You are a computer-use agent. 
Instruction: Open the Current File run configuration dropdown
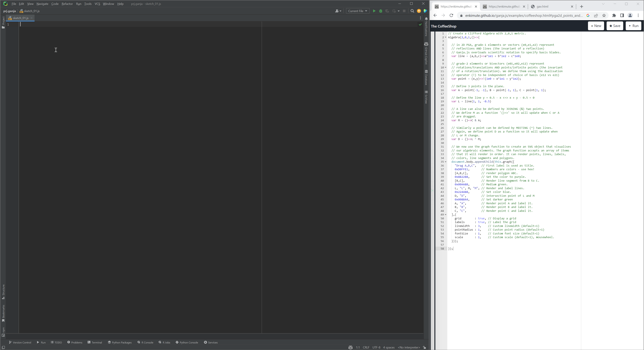(x=358, y=11)
